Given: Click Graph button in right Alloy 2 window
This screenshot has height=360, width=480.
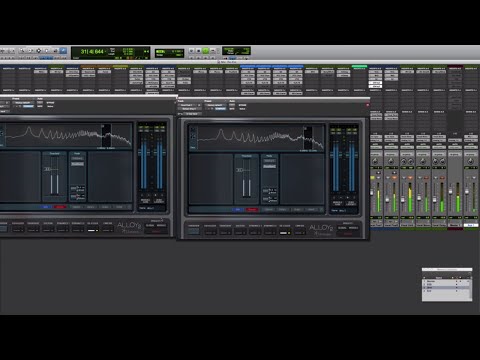Looking at the screenshot, I should click(x=297, y=209).
